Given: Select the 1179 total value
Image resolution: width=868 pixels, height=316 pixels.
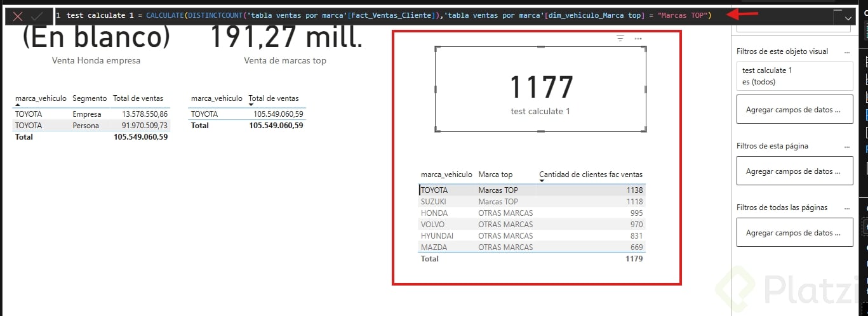Looking at the screenshot, I should (x=634, y=259).
